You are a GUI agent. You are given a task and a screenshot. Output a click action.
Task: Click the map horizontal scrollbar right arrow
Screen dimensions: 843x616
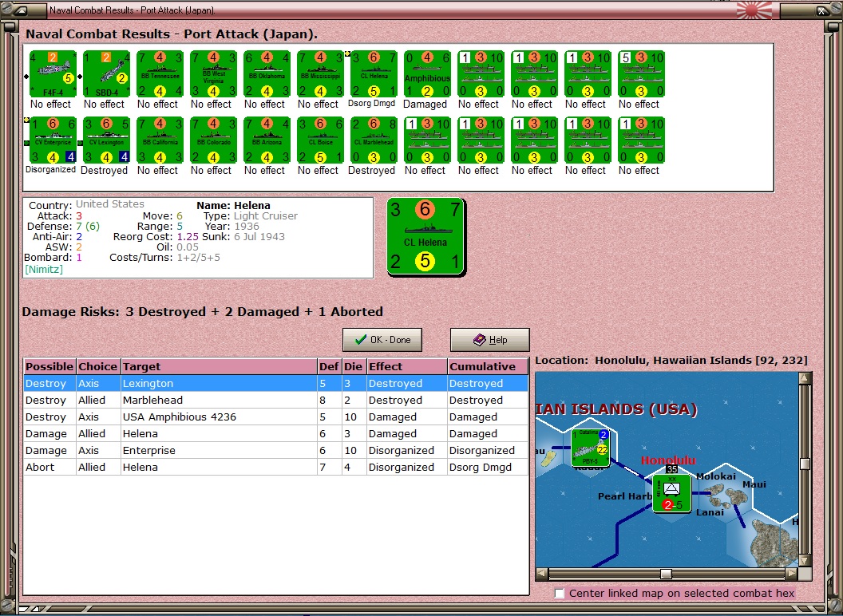coord(791,574)
